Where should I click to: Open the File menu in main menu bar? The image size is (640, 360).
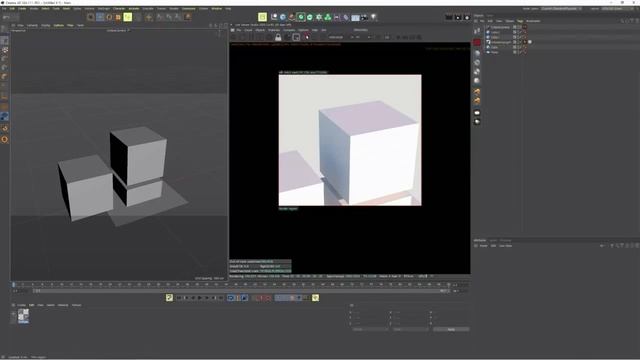[x=4, y=9]
